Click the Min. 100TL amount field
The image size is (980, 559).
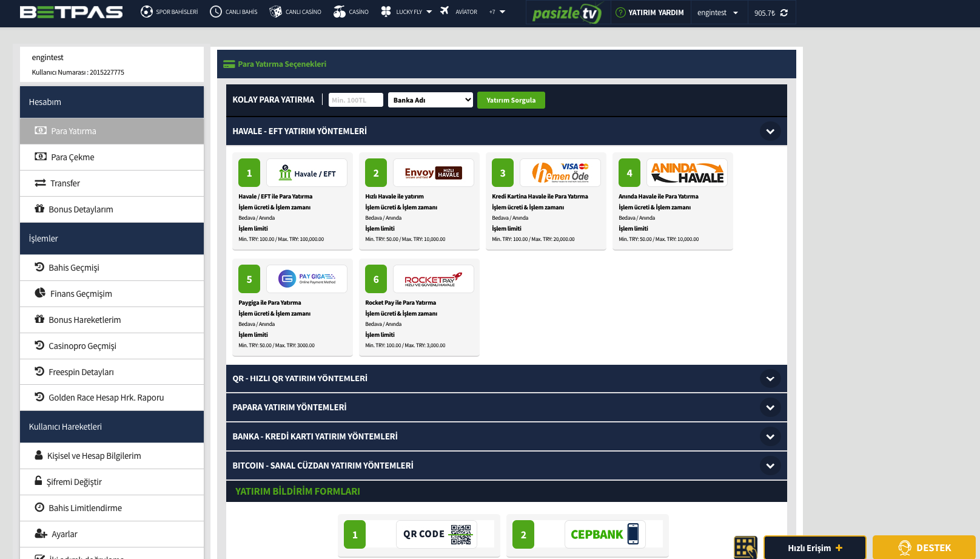pos(356,100)
